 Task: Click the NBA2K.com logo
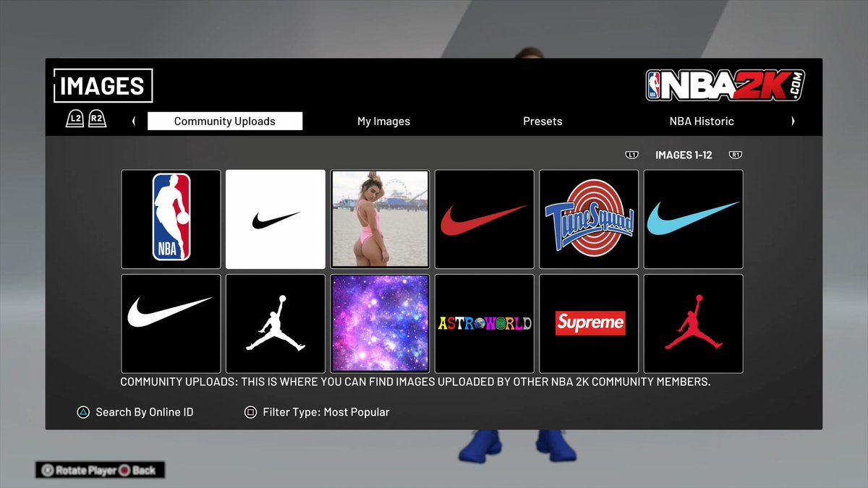pos(726,85)
